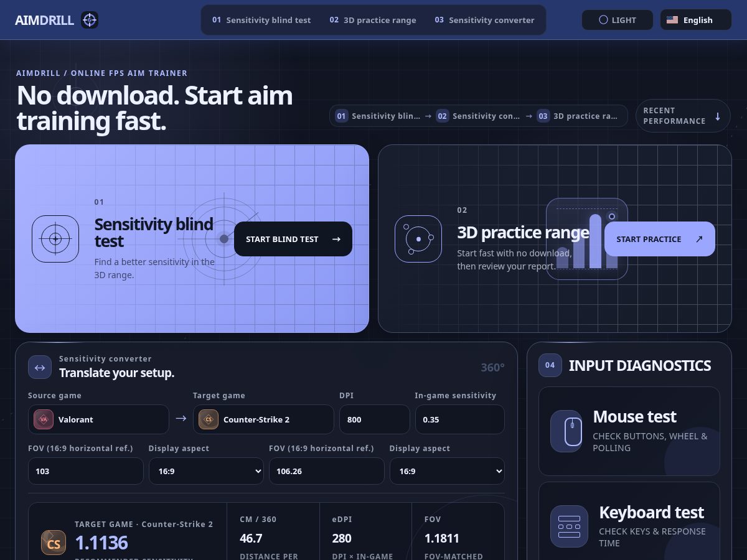Click the 04 Input Diagnostics badge
This screenshot has height=560, width=747.
[550, 365]
